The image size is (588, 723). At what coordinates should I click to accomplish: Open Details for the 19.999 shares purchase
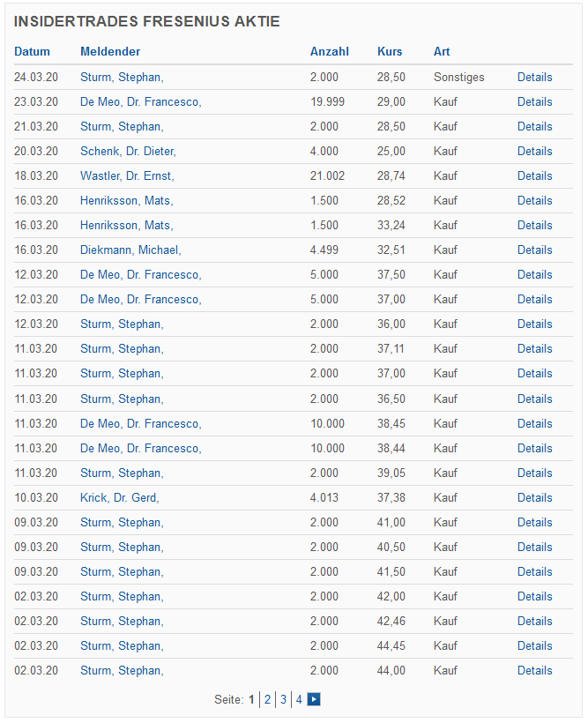[x=534, y=101]
